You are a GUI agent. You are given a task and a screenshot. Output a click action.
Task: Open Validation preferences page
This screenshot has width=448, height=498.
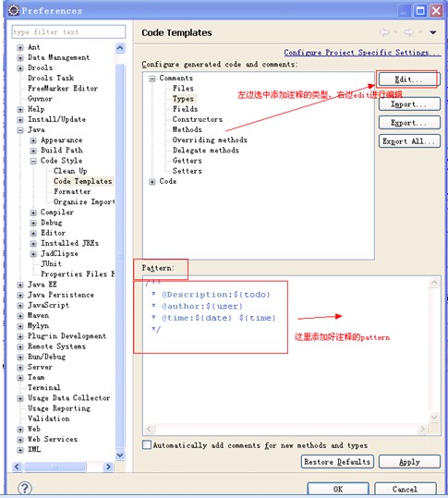point(48,419)
